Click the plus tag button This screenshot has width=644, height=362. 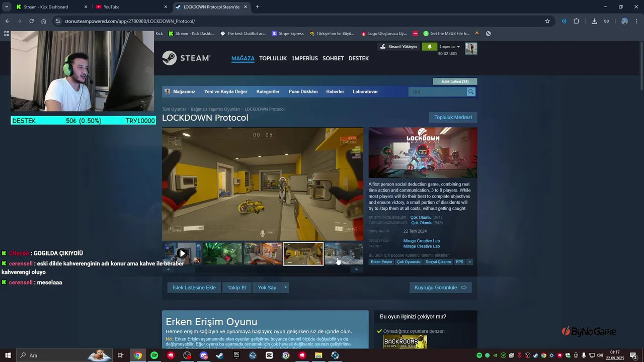click(x=470, y=262)
